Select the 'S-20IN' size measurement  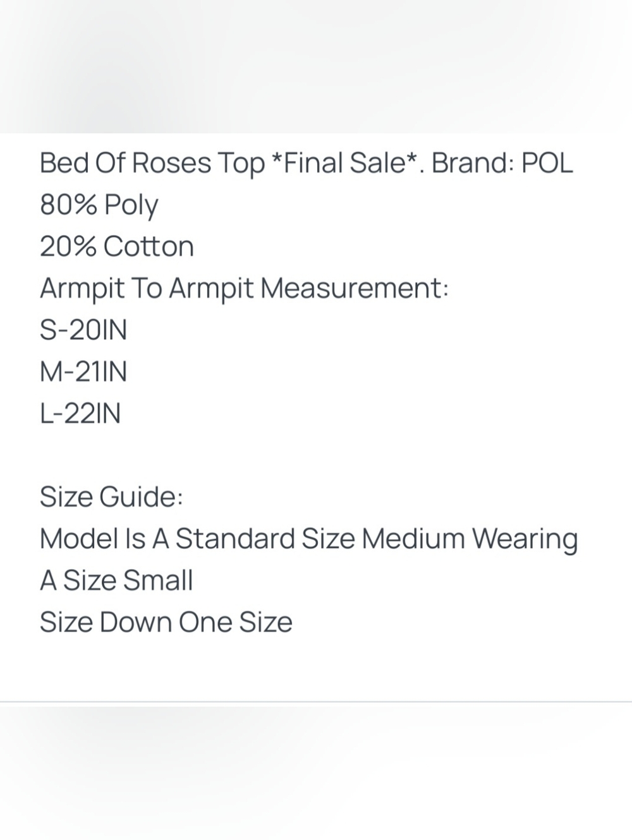[83, 330]
